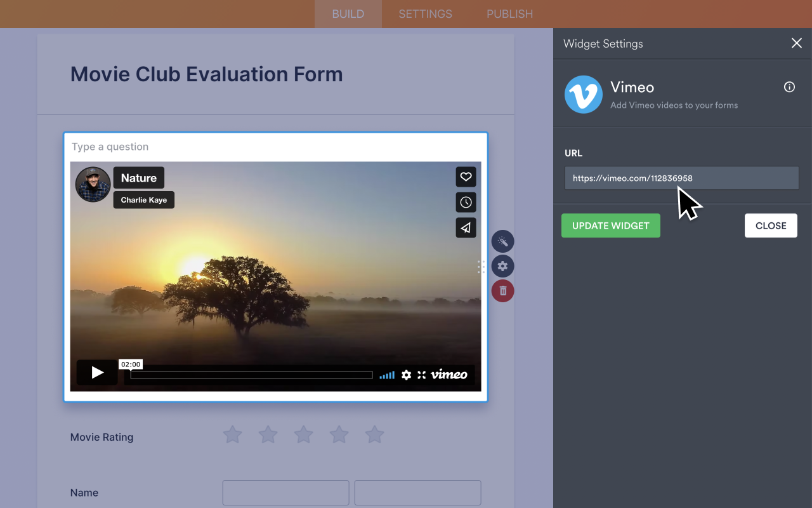Screen dimensions: 812x508
Task: Open the volume control in the player
Action: pos(387,375)
